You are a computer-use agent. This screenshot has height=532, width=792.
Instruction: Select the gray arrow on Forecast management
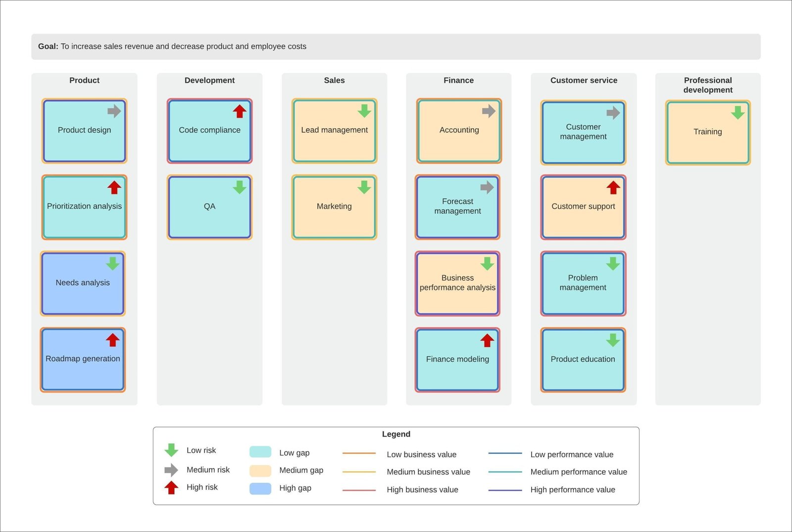point(487,187)
